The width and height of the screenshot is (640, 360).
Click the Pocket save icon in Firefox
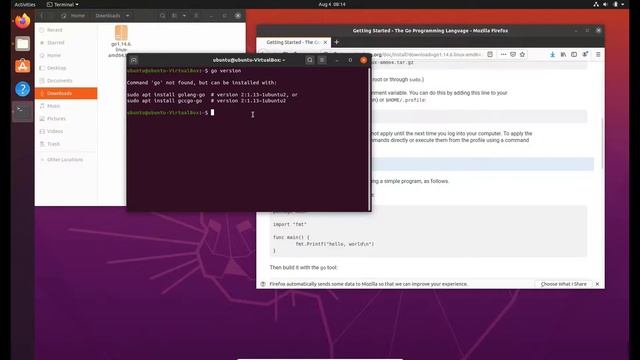[x=513, y=54]
